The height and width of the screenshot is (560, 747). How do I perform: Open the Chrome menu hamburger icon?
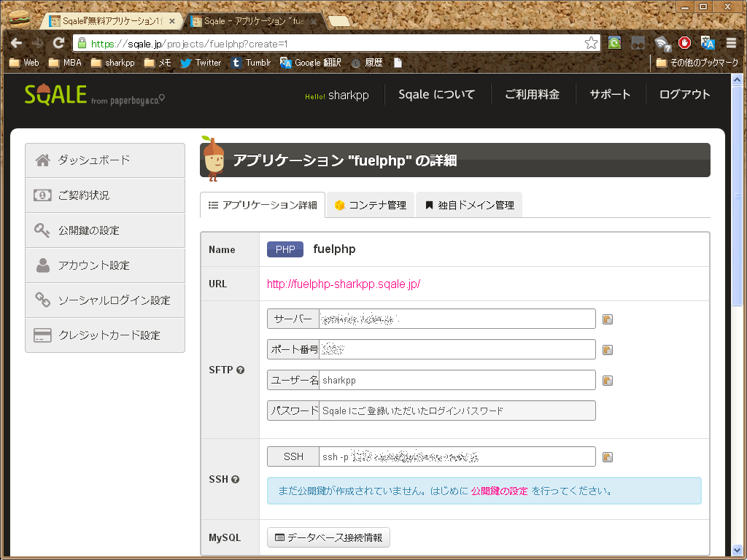click(x=731, y=43)
